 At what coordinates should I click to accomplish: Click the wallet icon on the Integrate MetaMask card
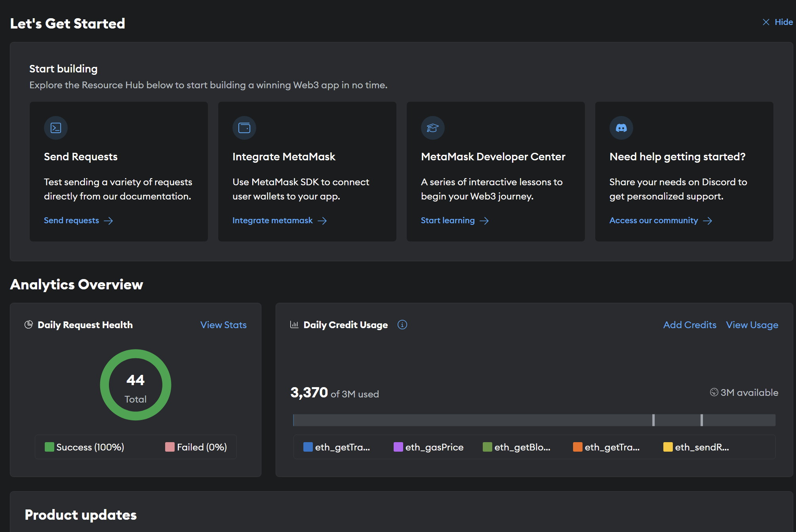point(244,128)
